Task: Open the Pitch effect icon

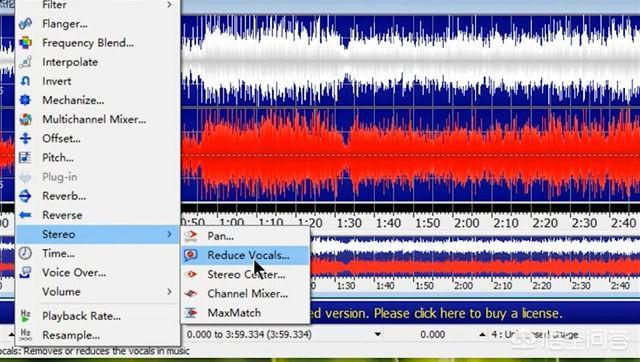Action: pyautogui.click(x=25, y=158)
